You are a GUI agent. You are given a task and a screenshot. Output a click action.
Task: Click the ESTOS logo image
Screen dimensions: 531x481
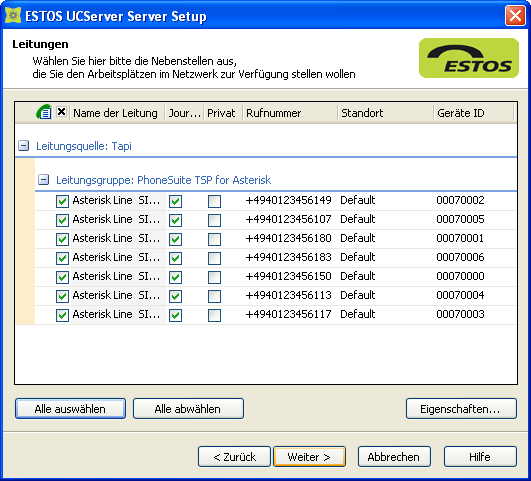pos(469,58)
